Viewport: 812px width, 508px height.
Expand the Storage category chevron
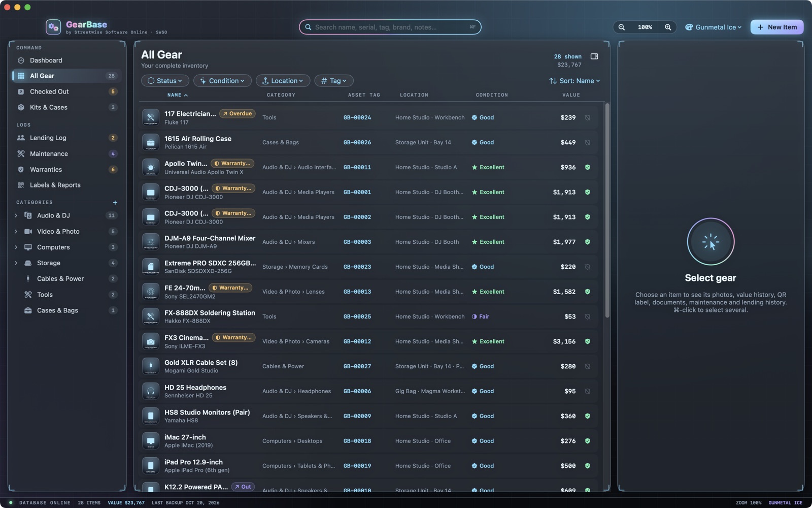[16, 263]
